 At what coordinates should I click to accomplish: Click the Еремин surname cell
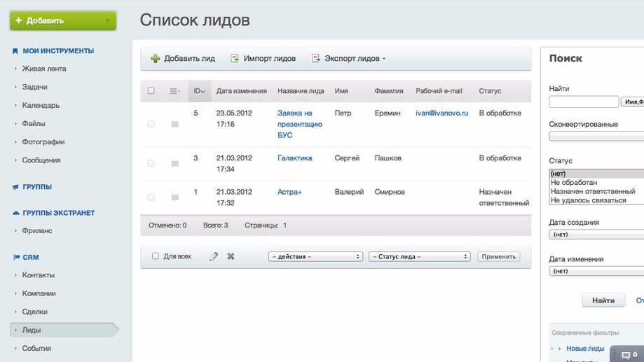pyautogui.click(x=388, y=113)
